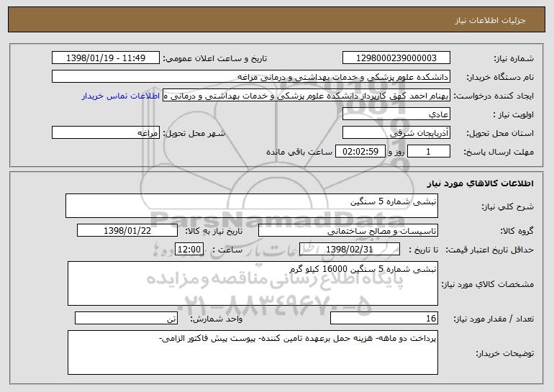Click the header title جزئیات اطلاعات نیاز
The image size is (554, 392).
tap(490, 20)
